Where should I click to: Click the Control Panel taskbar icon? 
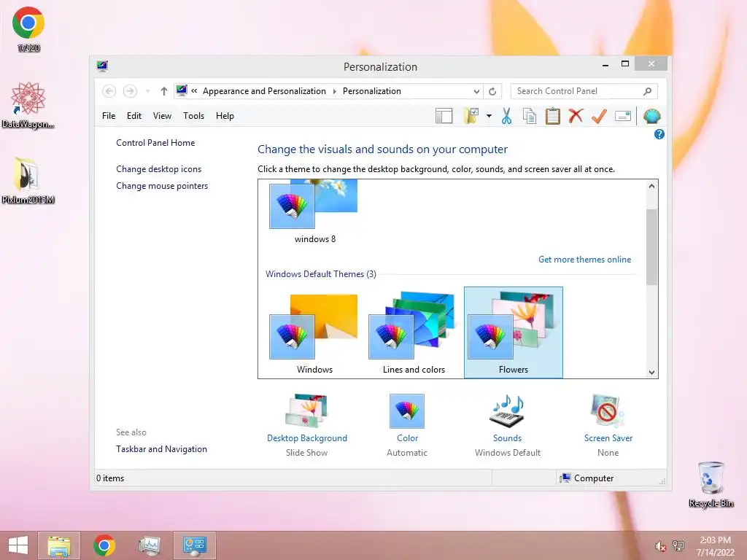(x=194, y=545)
